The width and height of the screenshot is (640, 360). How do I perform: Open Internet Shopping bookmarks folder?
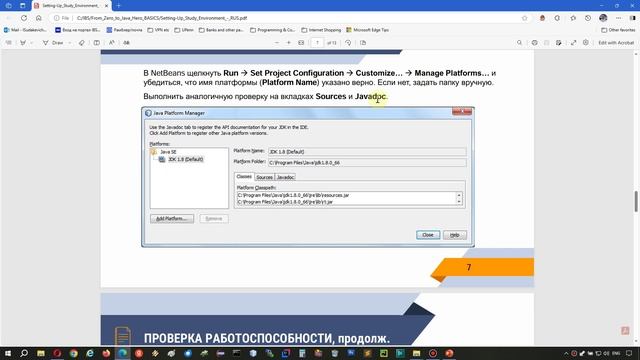coord(321,30)
